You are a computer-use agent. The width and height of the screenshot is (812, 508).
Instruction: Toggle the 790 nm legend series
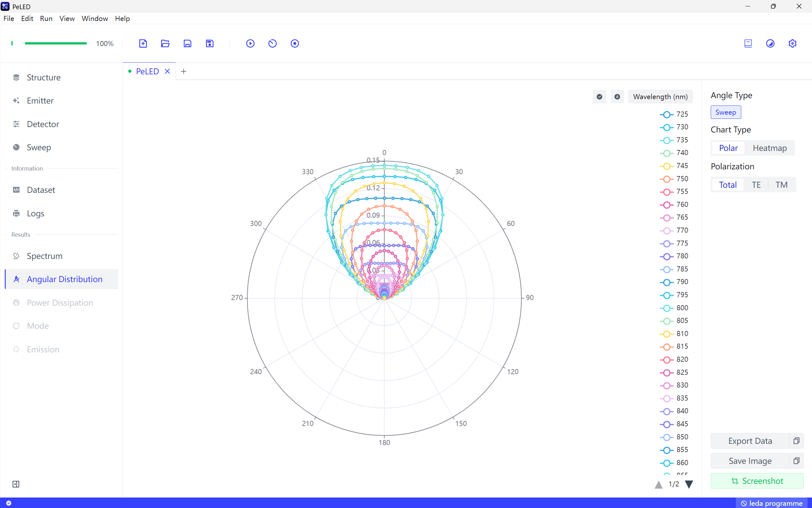click(x=674, y=282)
